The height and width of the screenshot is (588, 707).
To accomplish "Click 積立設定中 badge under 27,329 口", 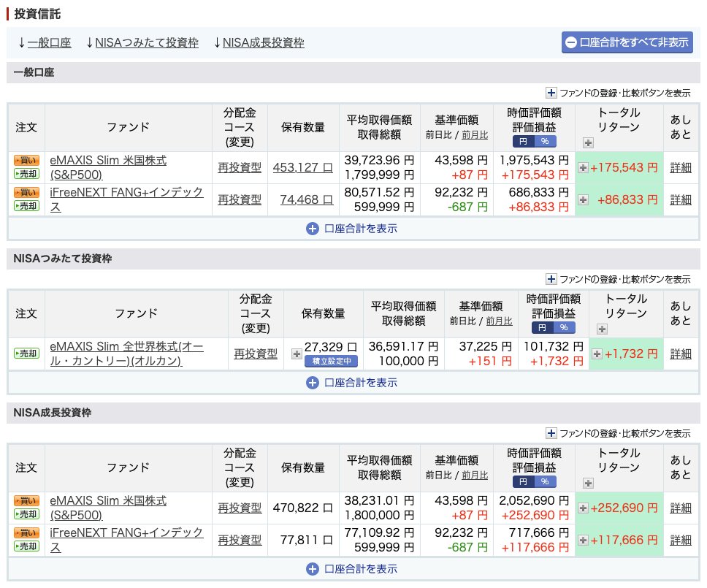I will [x=332, y=361].
